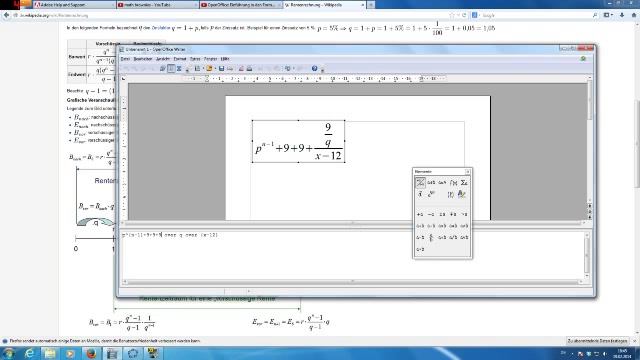Open Windows Start button
Viewport: 640px width, 360px height.
coord(8,353)
